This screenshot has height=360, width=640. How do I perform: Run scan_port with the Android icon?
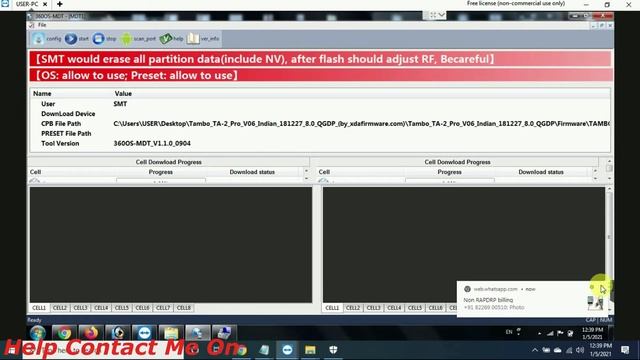click(138, 39)
